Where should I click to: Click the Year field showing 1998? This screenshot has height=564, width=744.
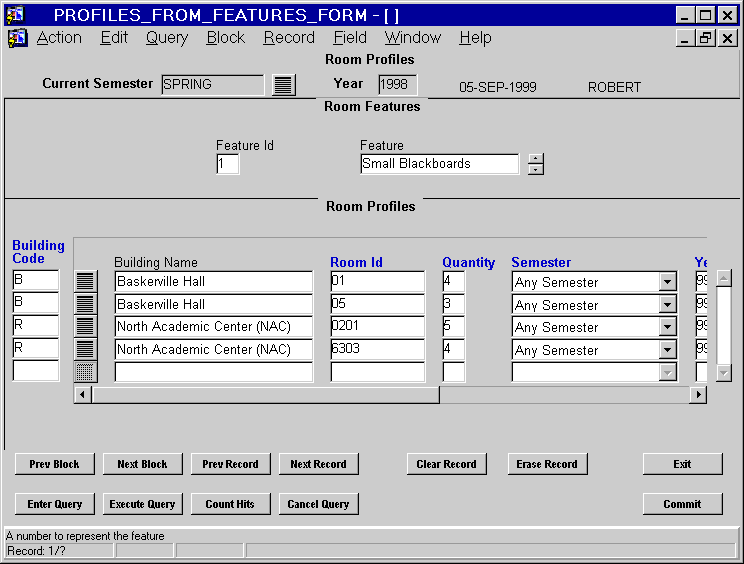click(398, 85)
